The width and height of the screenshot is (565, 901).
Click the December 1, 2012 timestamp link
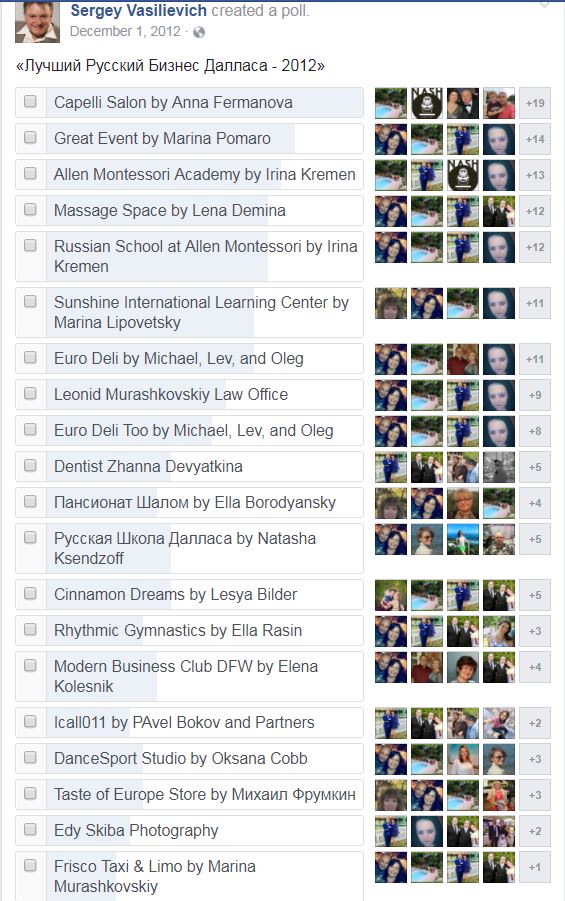coord(125,31)
